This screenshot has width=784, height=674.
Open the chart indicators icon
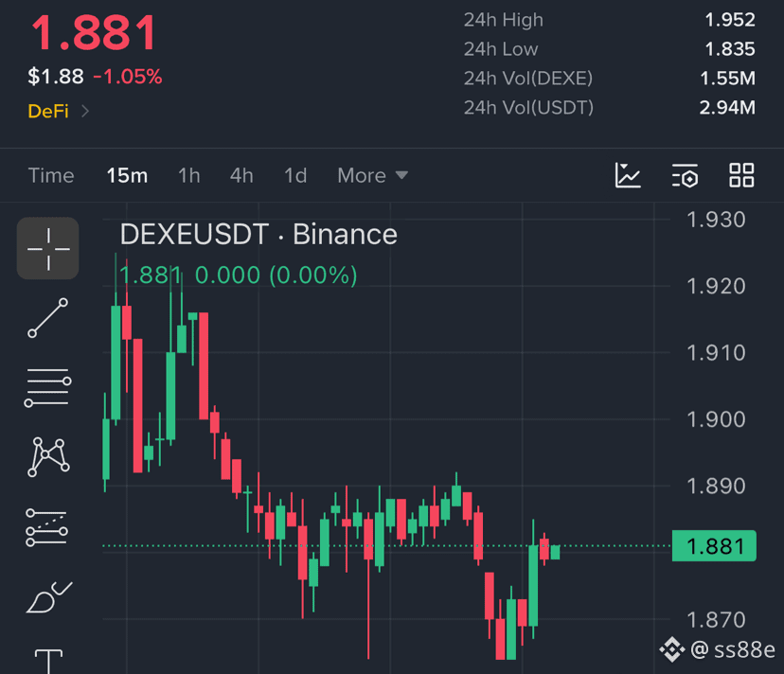coord(628,175)
